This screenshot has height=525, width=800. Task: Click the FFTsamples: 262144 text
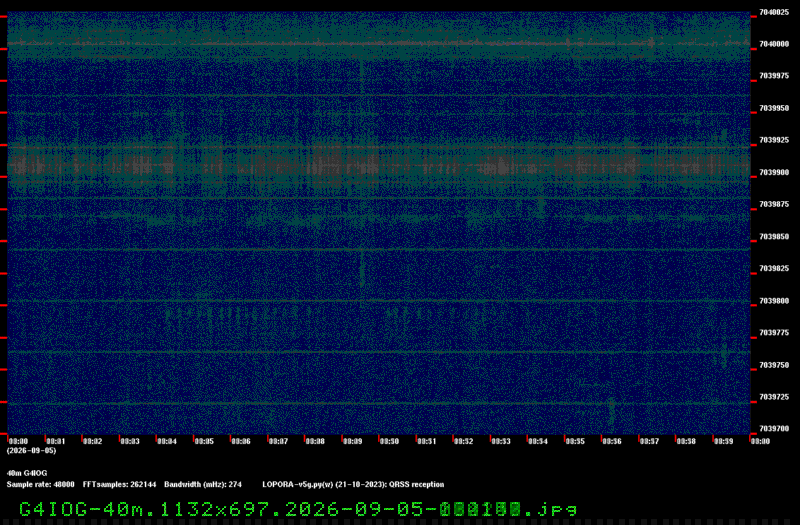coord(119,485)
